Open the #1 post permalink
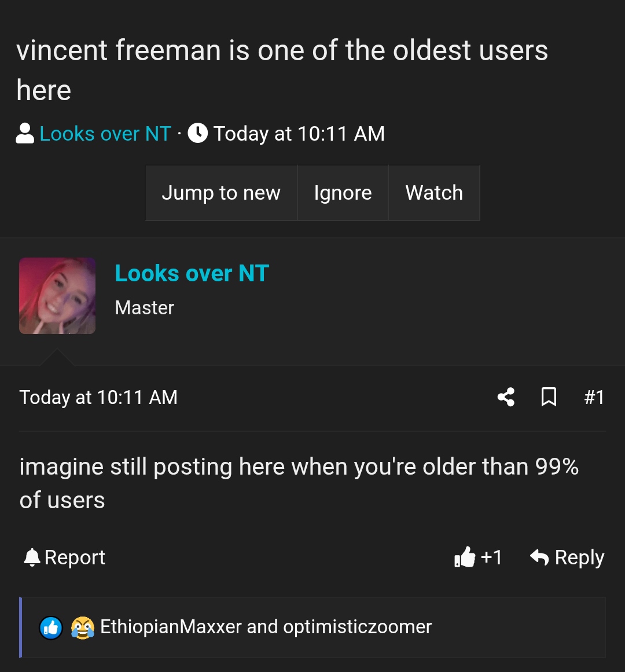The image size is (625, 672). (x=594, y=397)
